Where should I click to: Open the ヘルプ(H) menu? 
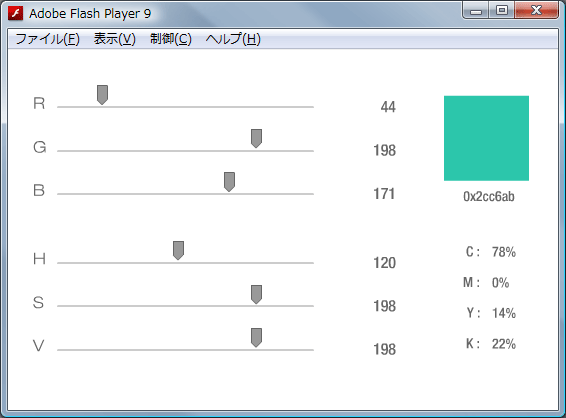pos(233,39)
